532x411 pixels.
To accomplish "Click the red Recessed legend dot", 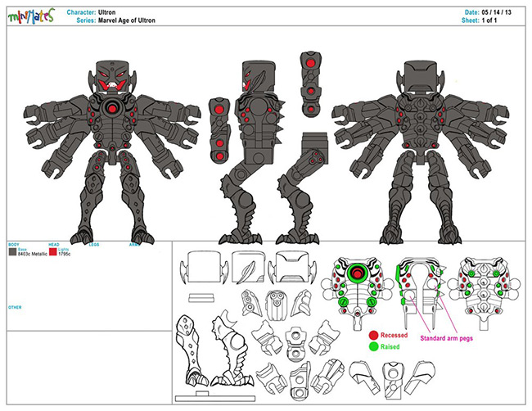I will [x=373, y=336].
